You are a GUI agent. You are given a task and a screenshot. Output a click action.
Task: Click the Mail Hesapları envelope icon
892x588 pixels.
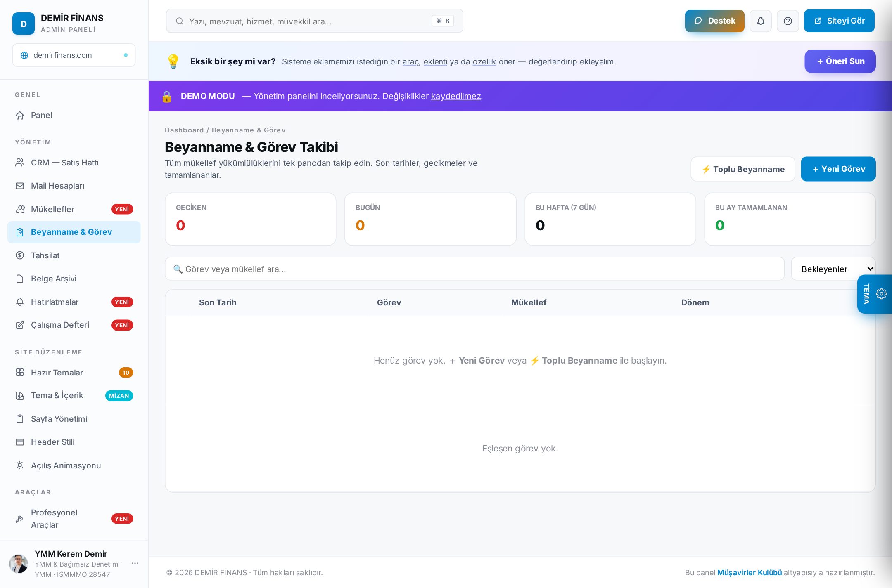(x=20, y=186)
